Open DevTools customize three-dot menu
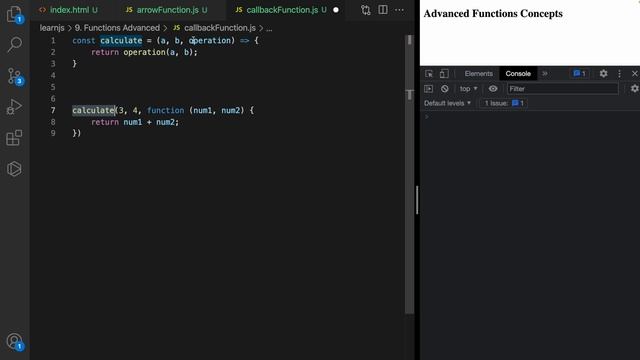The width and height of the screenshot is (640, 360). click(620, 73)
